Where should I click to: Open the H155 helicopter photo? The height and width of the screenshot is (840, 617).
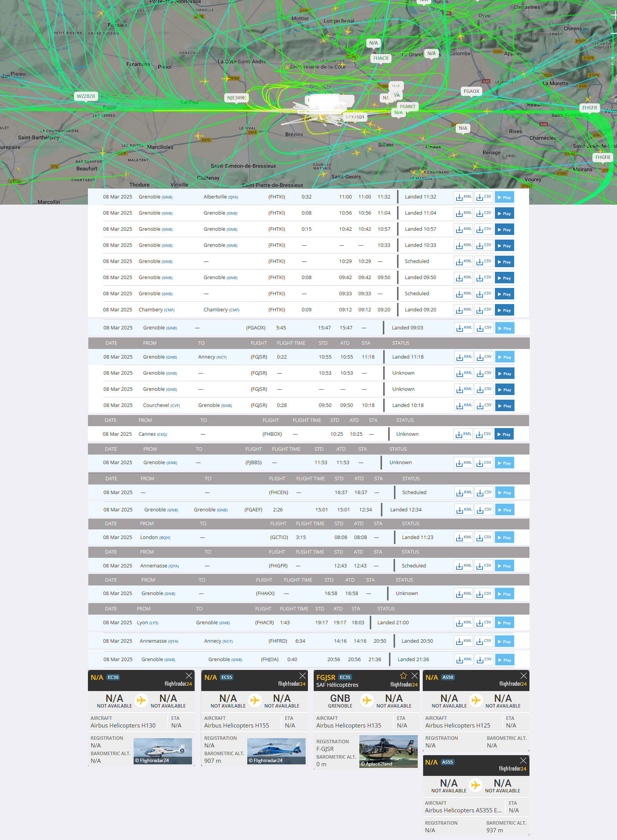pos(276,751)
